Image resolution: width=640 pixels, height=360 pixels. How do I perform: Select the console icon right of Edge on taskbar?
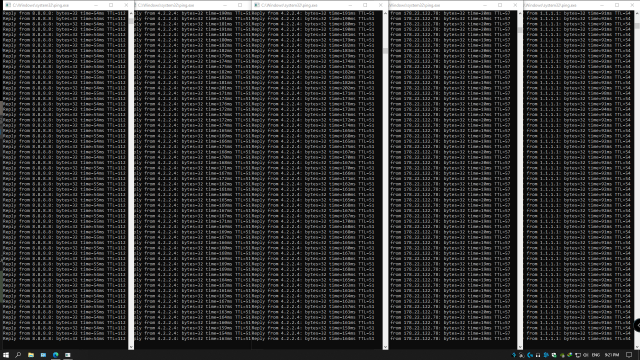pyautogui.click(x=68, y=355)
